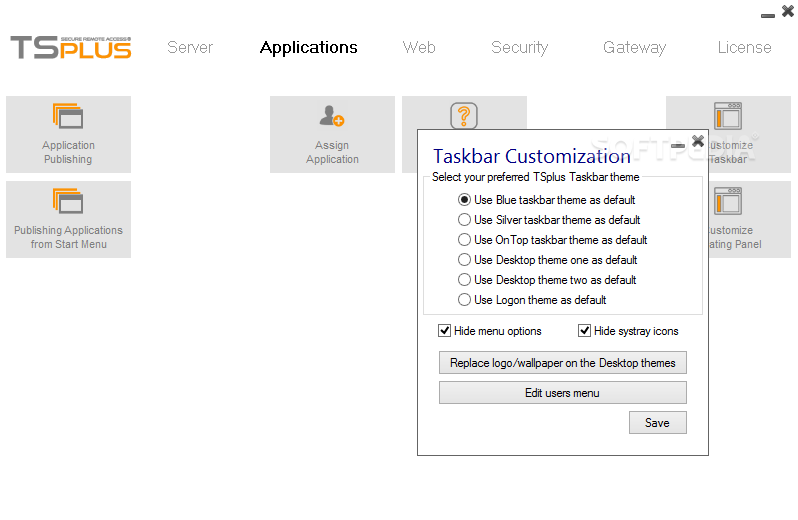
Task: Close the main TSplus window
Action: click(788, 11)
